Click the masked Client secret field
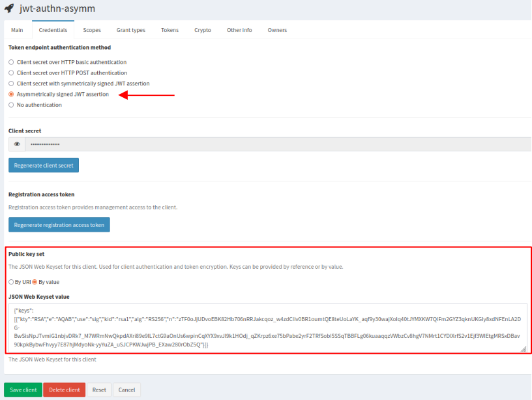532x400 pixels. point(261,144)
